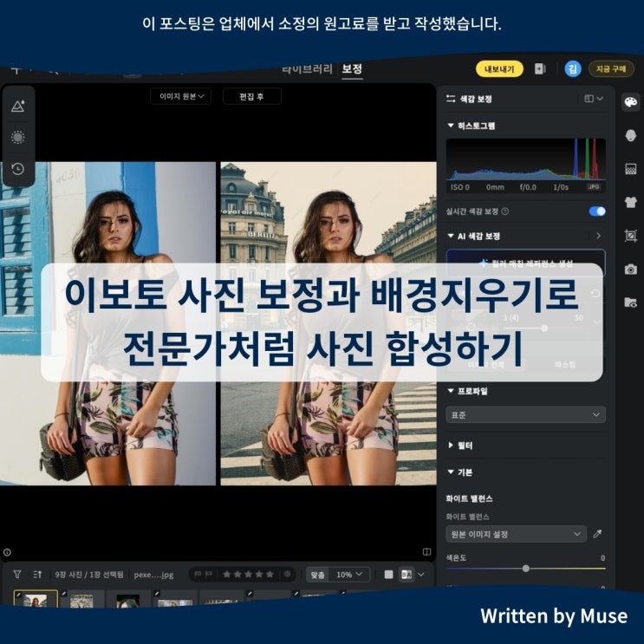Collapse the 기본 section
The width and height of the screenshot is (644, 644).
point(451,472)
